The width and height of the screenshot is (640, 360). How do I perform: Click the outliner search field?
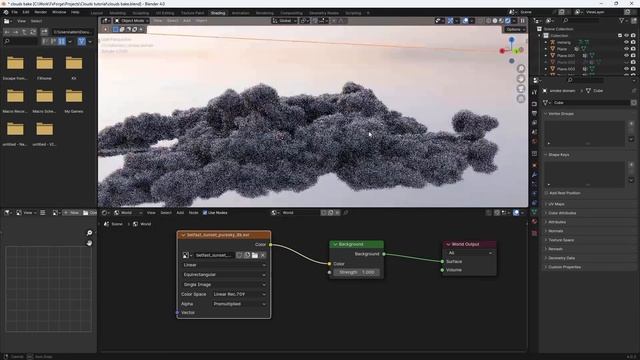tap(581, 20)
